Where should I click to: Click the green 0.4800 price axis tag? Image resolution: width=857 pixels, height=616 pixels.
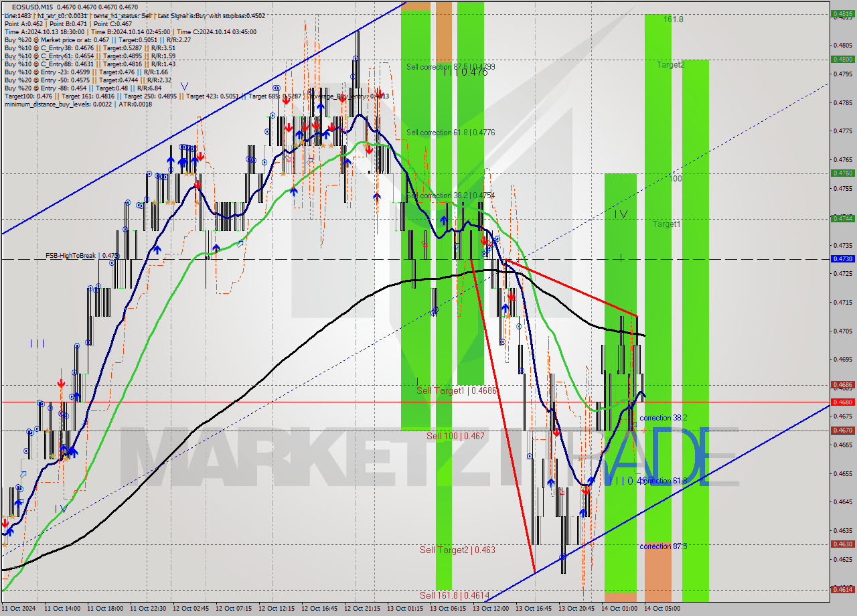pyautogui.click(x=842, y=59)
